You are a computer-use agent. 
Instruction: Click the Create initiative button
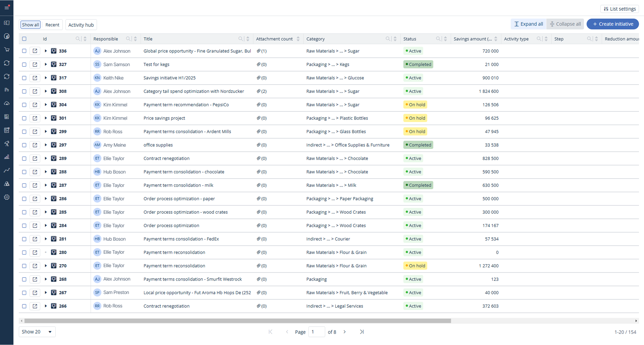(612, 24)
